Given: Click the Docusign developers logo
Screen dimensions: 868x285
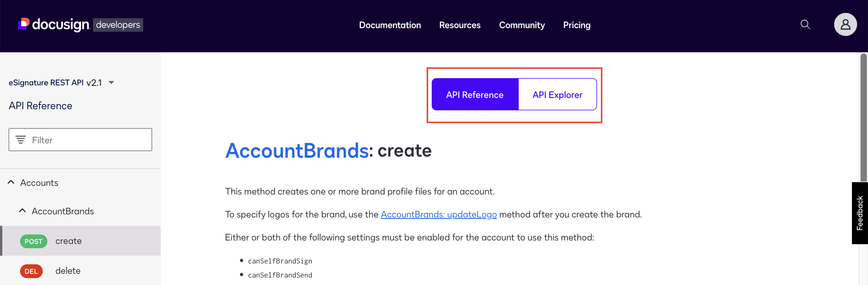Looking at the screenshot, I should click(x=80, y=25).
